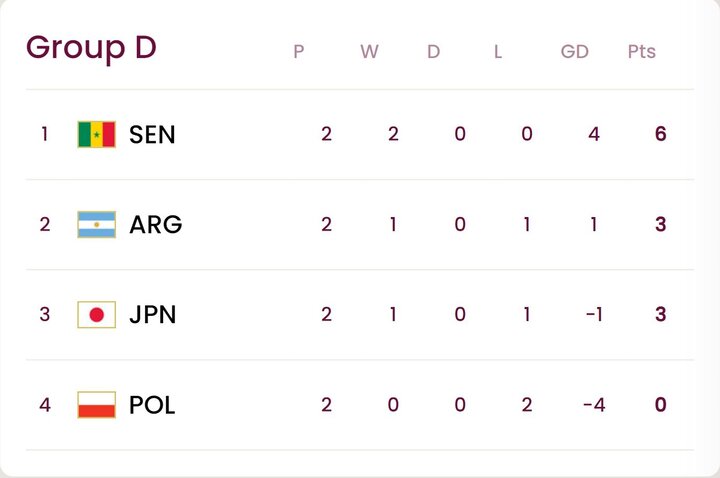Click the Pts column header
Viewport: 720px width, 478px height.
(x=641, y=51)
